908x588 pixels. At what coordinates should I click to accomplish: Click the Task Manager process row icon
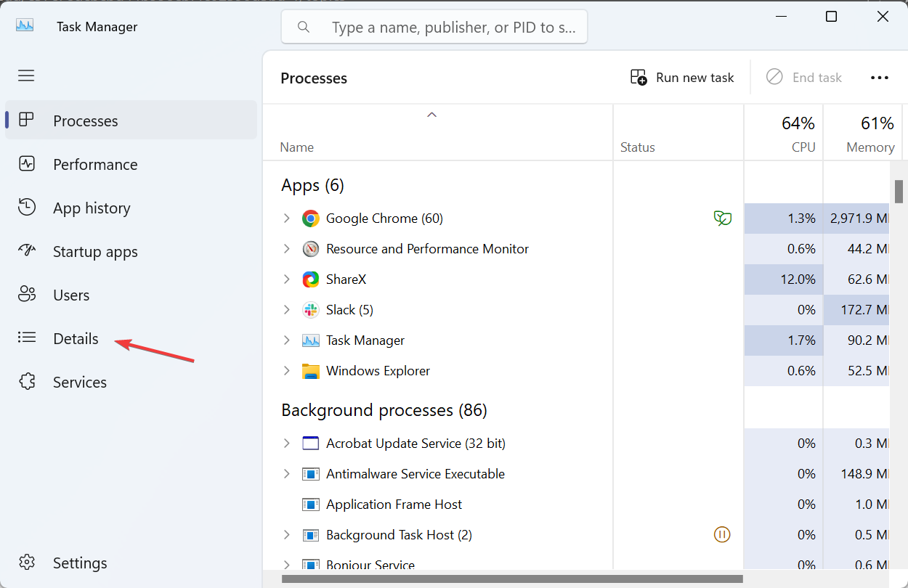coord(311,340)
